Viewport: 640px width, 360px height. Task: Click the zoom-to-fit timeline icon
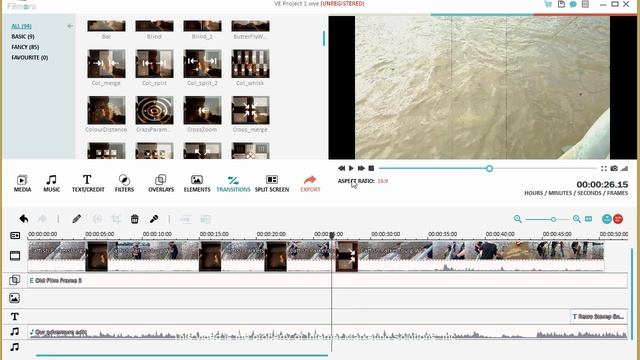(x=589, y=219)
